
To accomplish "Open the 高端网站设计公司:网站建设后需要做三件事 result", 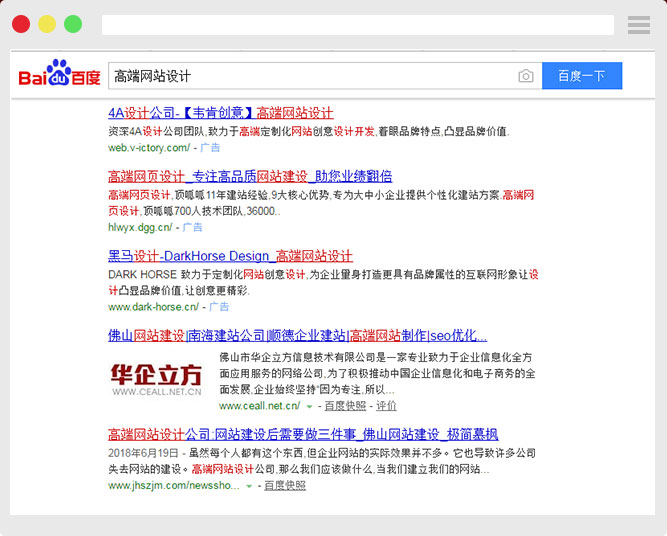I will point(302,434).
